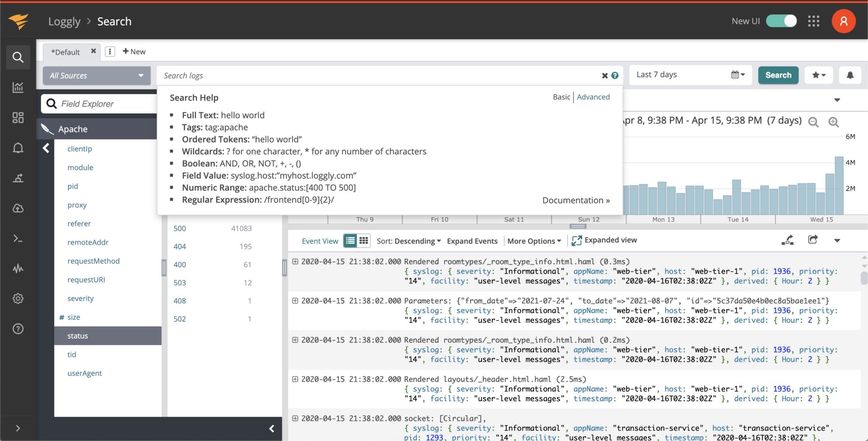The width and height of the screenshot is (868, 441).
Task: Open the Archiving cloud icon
Action: [18, 208]
